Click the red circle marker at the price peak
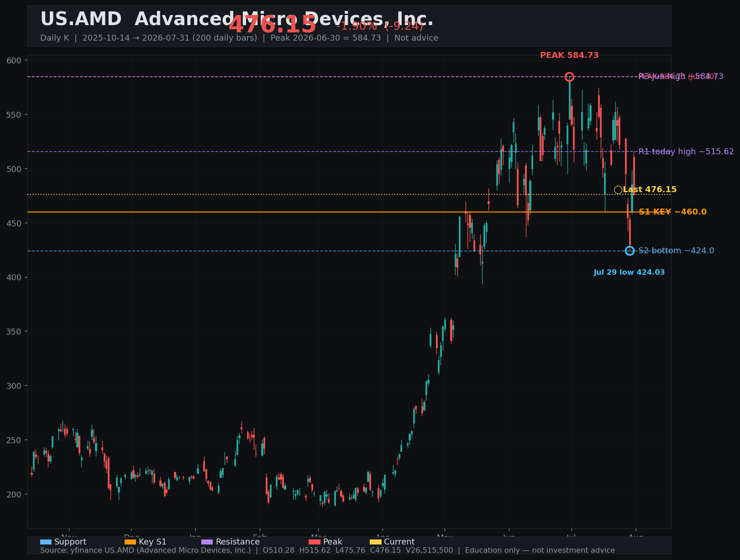This screenshot has height=560, width=740. point(569,77)
